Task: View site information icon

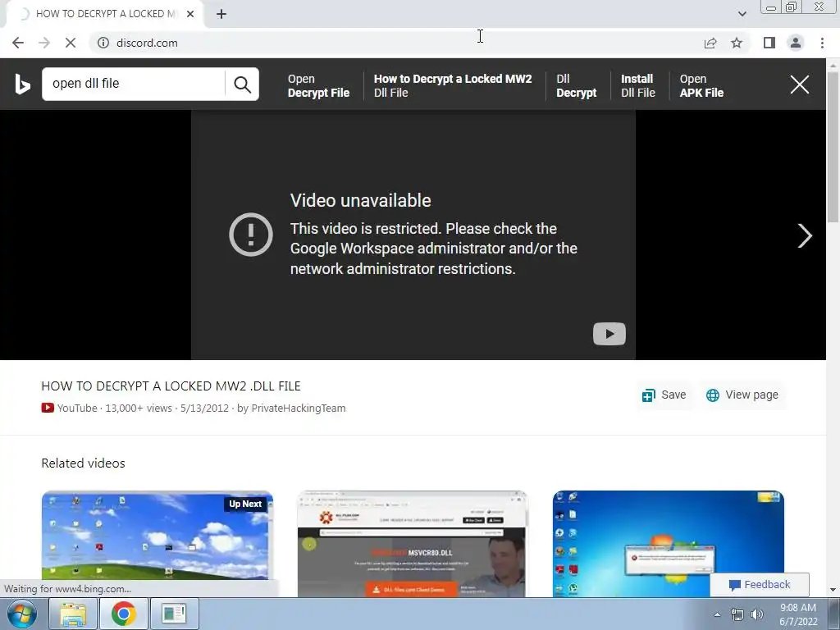Action: coord(103,43)
